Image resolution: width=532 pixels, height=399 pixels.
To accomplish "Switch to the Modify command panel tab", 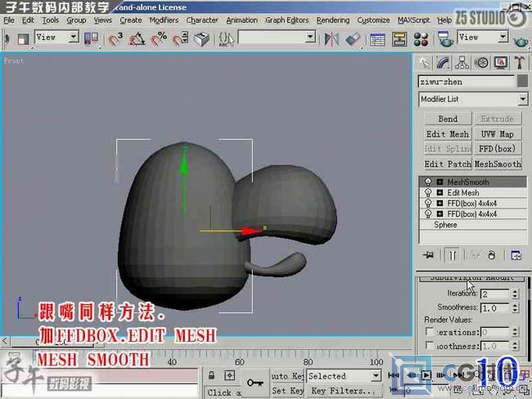I will pyautogui.click(x=443, y=63).
